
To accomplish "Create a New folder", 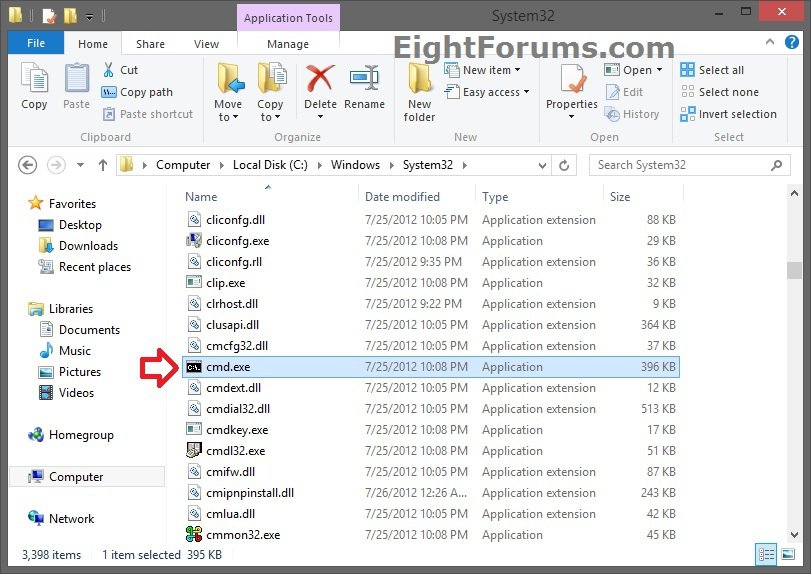I will (x=419, y=92).
